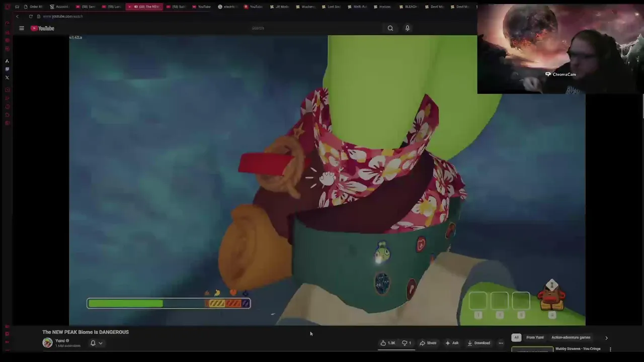The width and height of the screenshot is (644, 362).
Task: Start voice search with the microphone icon
Action: coord(408,28)
